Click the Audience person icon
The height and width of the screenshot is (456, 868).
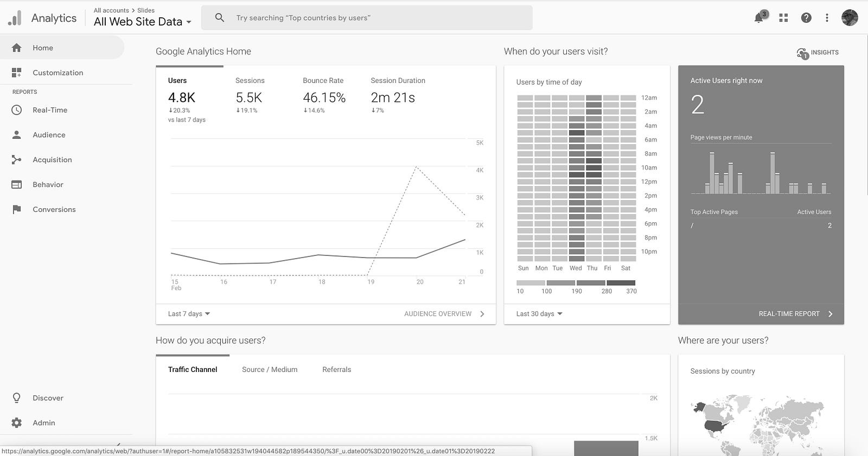point(17,135)
